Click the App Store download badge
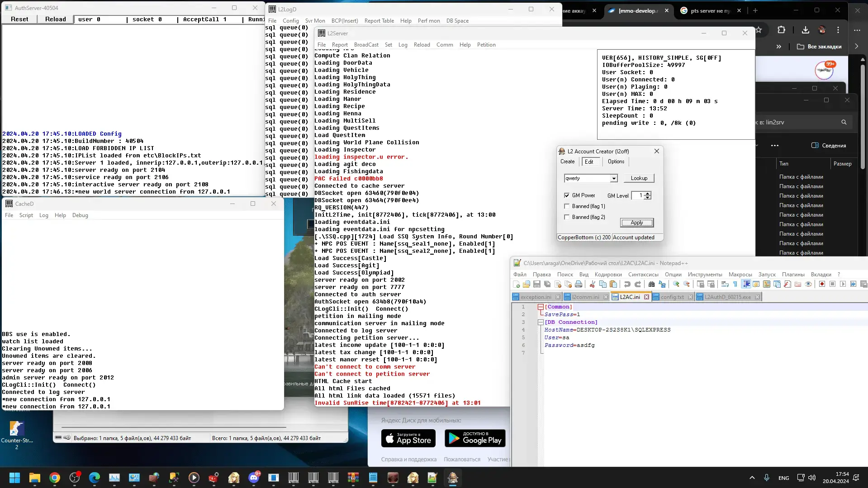 click(x=408, y=438)
